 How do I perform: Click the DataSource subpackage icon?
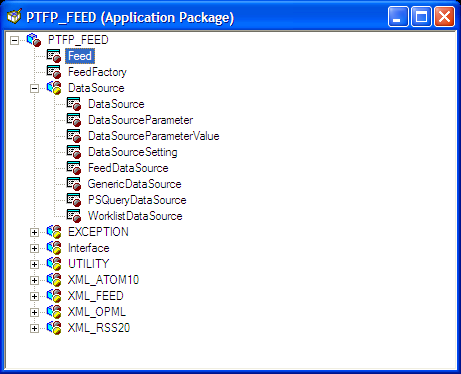coord(54,88)
